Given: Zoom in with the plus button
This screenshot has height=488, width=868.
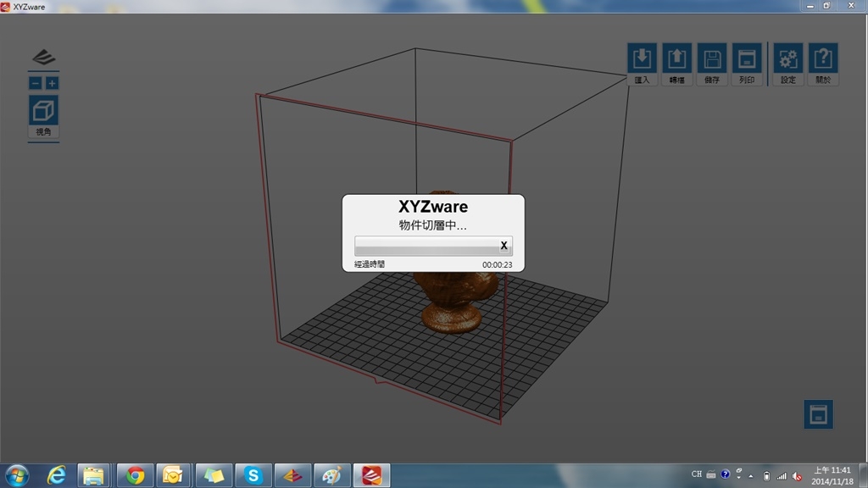Looking at the screenshot, I should (x=52, y=84).
